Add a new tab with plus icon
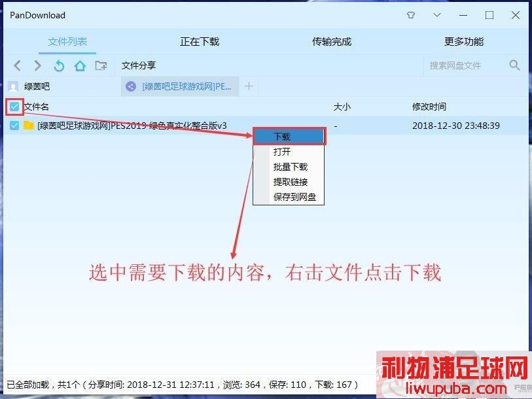Viewport: 532px width, 399px height. tap(249, 86)
